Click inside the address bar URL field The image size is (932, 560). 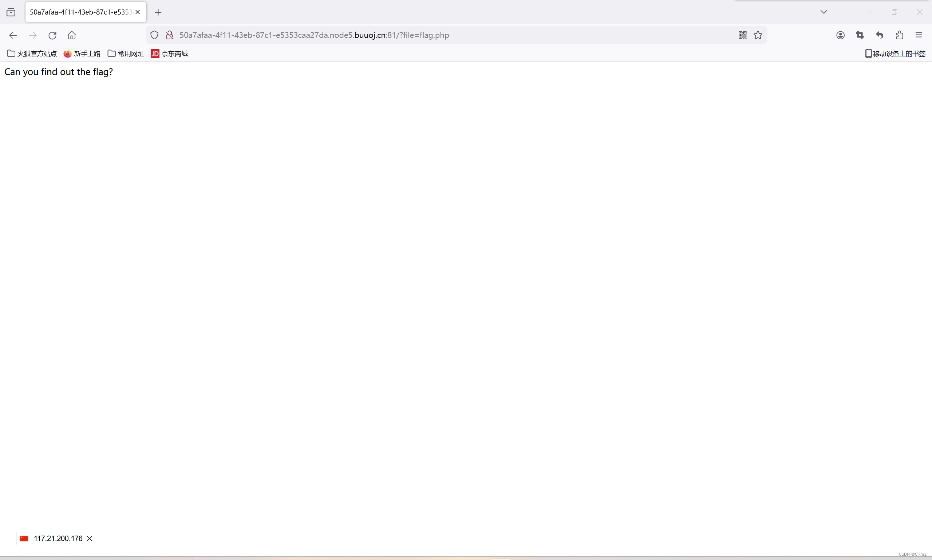point(415,35)
